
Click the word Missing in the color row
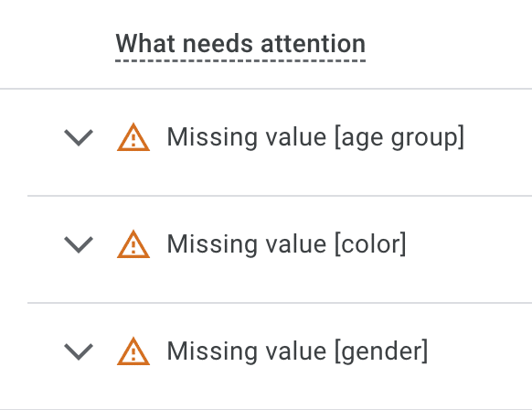[x=212, y=244]
